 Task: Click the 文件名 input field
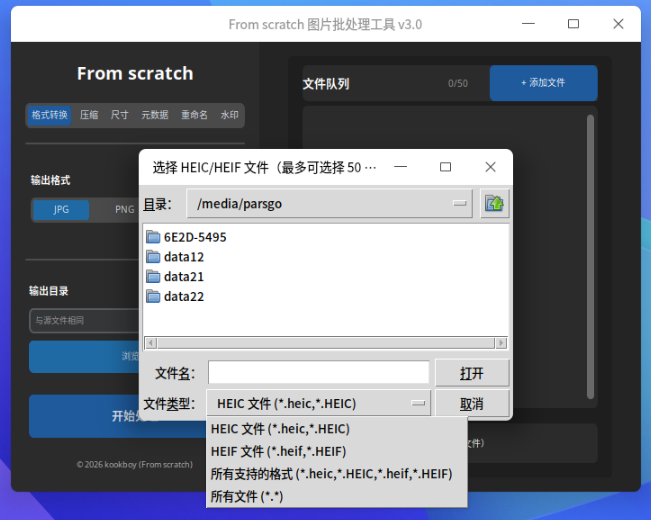click(318, 373)
